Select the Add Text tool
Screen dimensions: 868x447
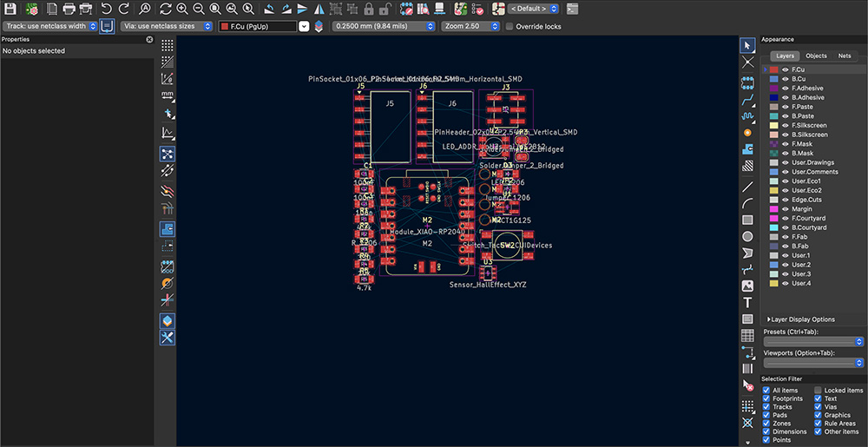(x=747, y=303)
